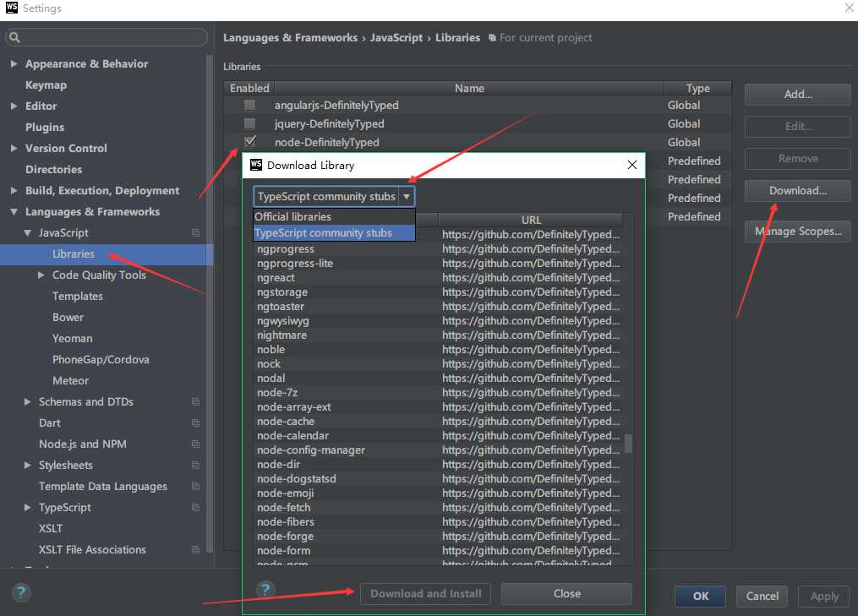Open the Yeoman settings page
This screenshot has width=858, height=616.
(x=72, y=339)
